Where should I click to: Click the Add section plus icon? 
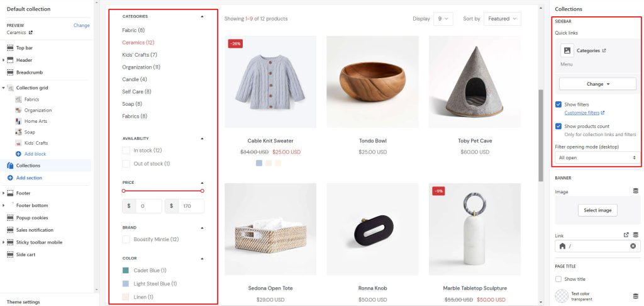click(10, 178)
